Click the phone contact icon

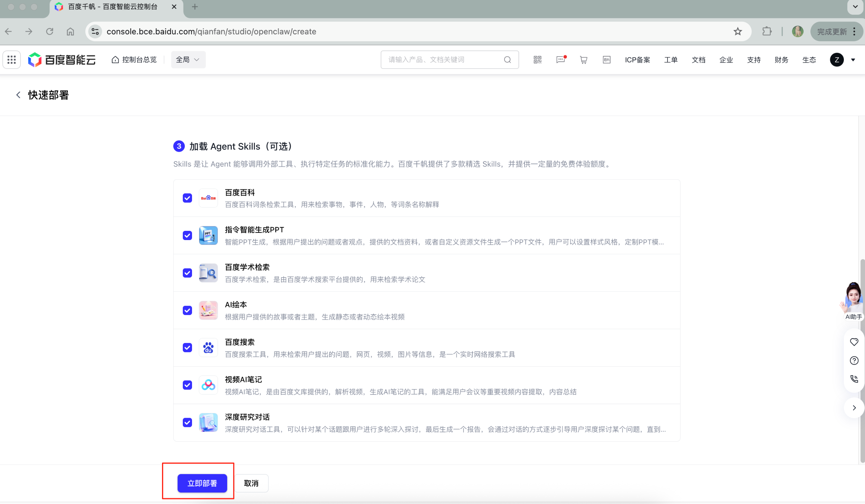854,379
